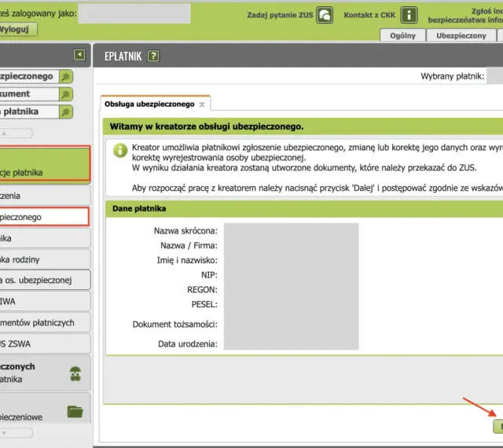Viewport: 503px width, 448px height.
Task: Click wizard icon beside 'płatnika' shortcut
Action: [66, 112]
